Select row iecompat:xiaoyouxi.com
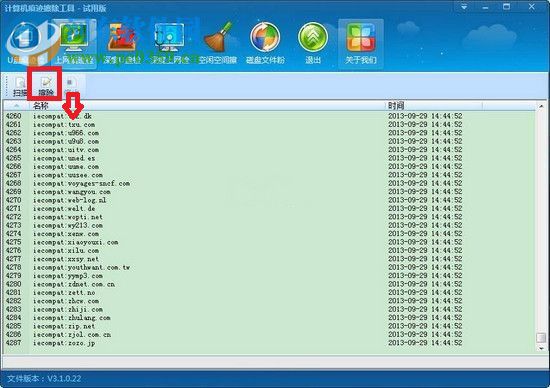The image size is (550, 388). [269, 242]
